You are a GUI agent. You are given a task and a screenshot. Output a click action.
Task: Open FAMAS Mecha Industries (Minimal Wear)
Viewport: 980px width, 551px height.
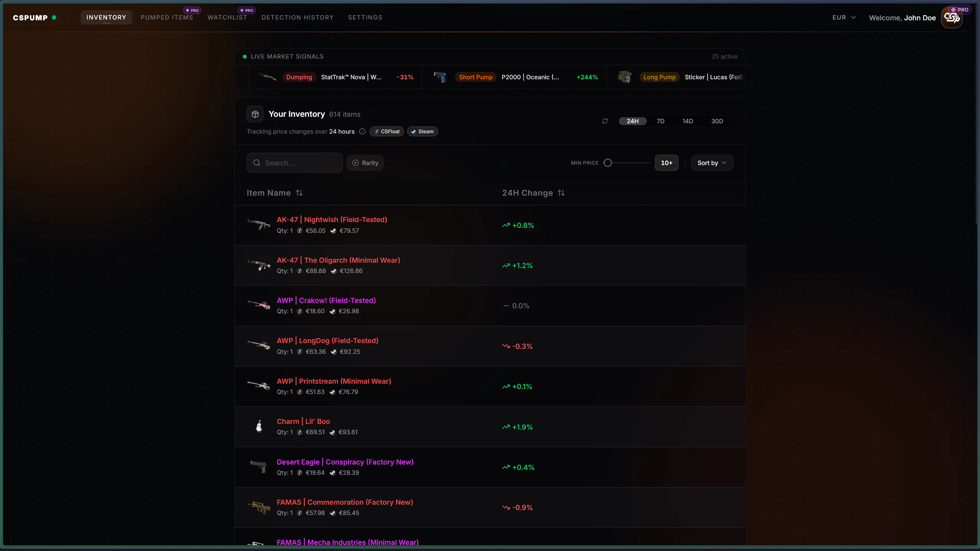(x=348, y=542)
